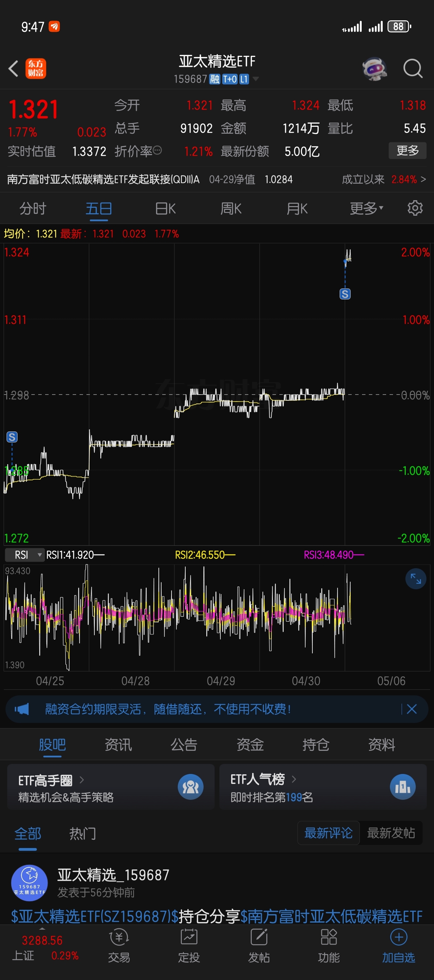Select 全部 posts filter
The image size is (434, 980).
28,834
